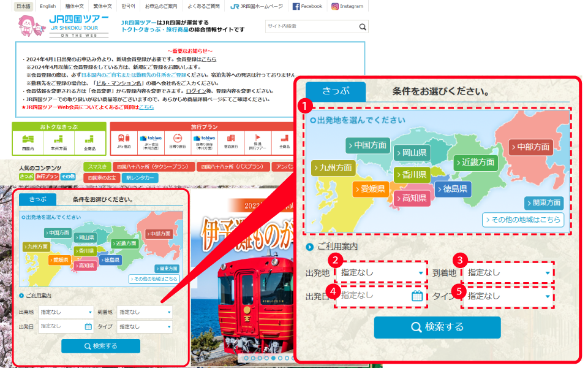This screenshot has width=588, height=368.
Task: Open スマえき popular content tag
Action: (x=97, y=167)
